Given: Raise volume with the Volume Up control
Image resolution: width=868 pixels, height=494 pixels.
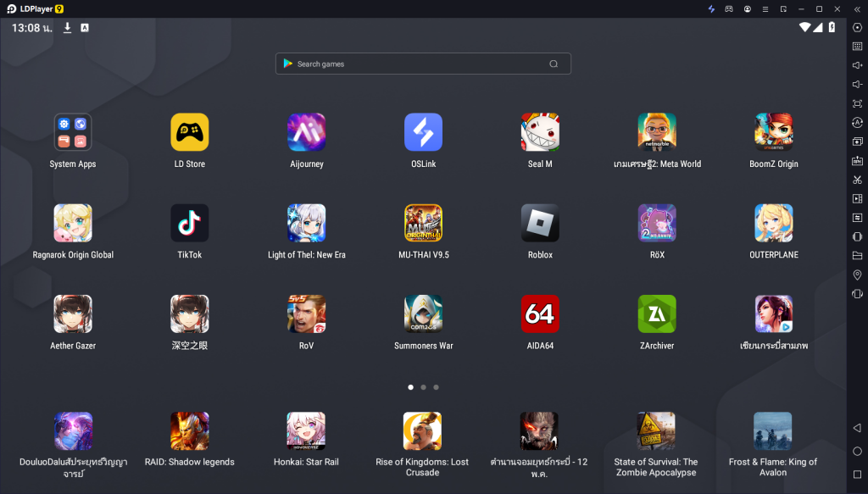Looking at the screenshot, I should [856, 64].
